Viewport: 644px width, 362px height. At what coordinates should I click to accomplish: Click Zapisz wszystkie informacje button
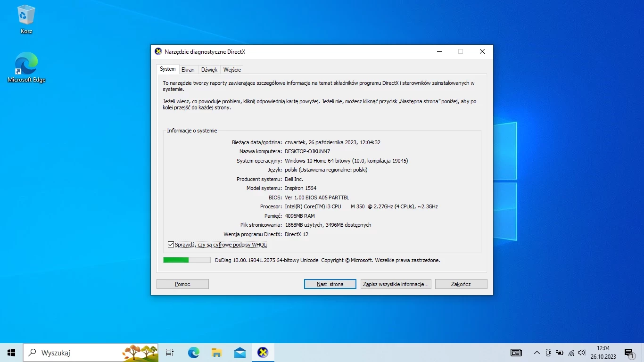pyautogui.click(x=396, y=284)
